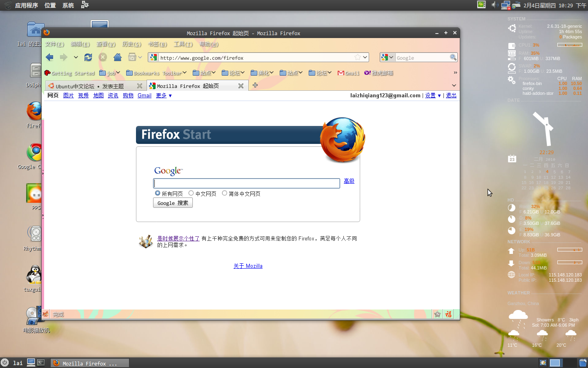The width and height of the screenshot is (588, 368).
Task: Reload the current page
Action: coord(88,57)
